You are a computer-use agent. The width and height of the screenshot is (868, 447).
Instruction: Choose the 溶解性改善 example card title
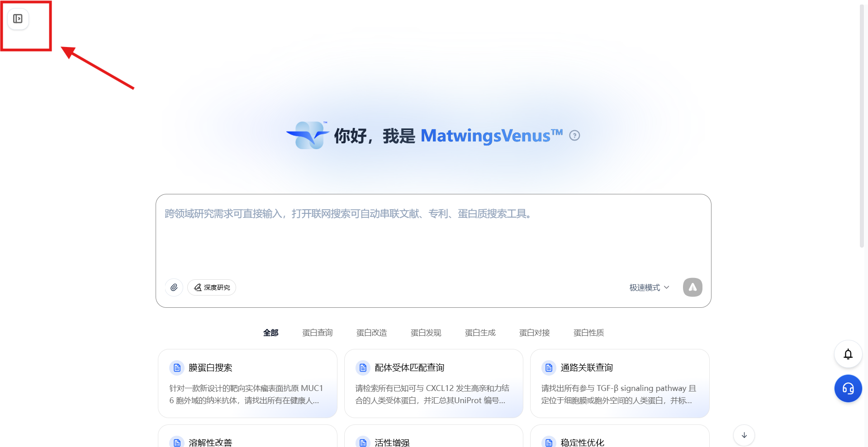click(210, 442)
